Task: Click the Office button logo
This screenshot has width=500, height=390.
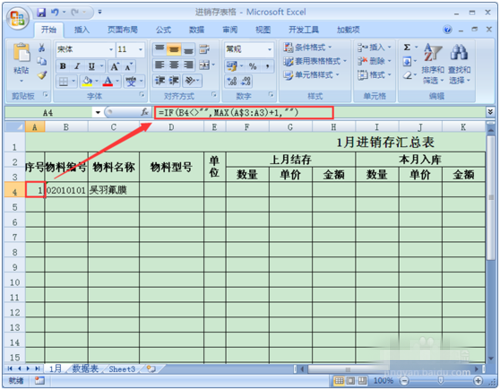Action: click(x=18, y=18)
